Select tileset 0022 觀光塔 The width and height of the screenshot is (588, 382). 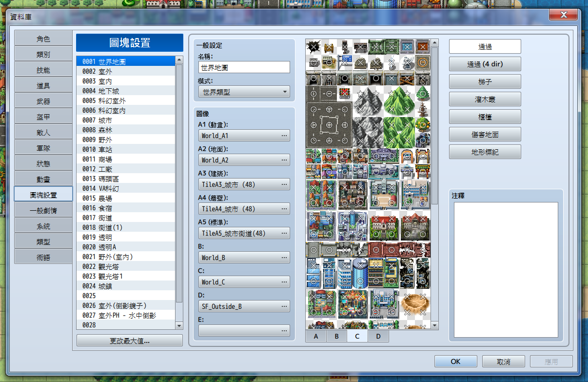(126, 266)
